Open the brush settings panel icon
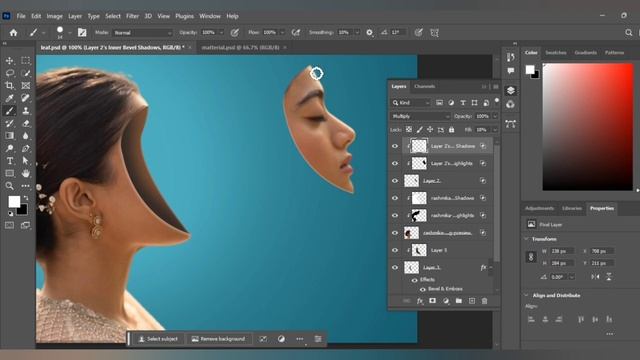This screenshot has width=640, height=360. [82, 33]
